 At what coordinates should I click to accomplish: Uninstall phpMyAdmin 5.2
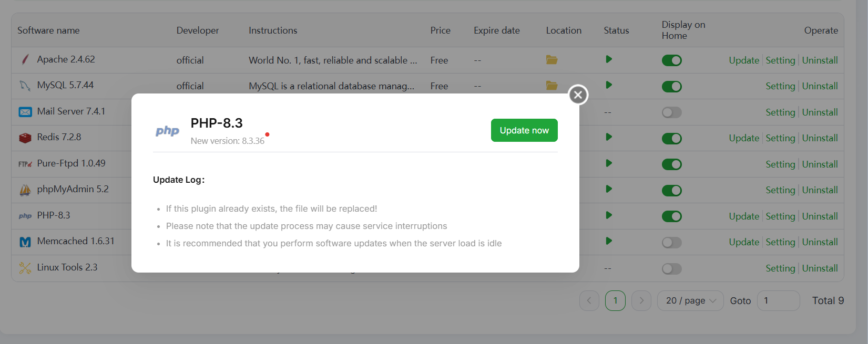820,190
